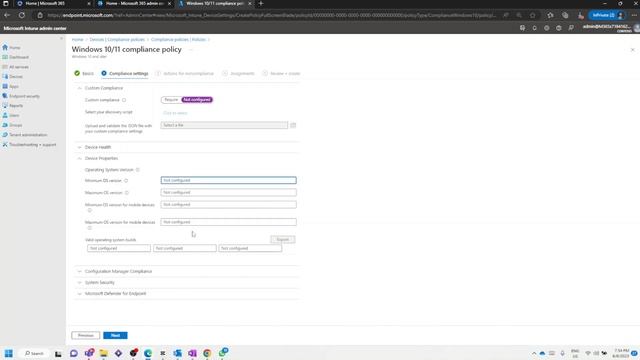The width and height of the screenshot is (640, 360).
Task: Click the Previous button
Action: pos(85,336)
